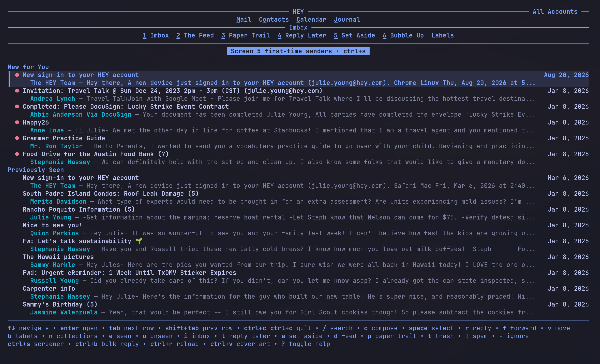Image resolution: width=600 pixels, height=364 pixels.
Task: Click sender name Quinn Perkins
Action: tap(55, 233)
